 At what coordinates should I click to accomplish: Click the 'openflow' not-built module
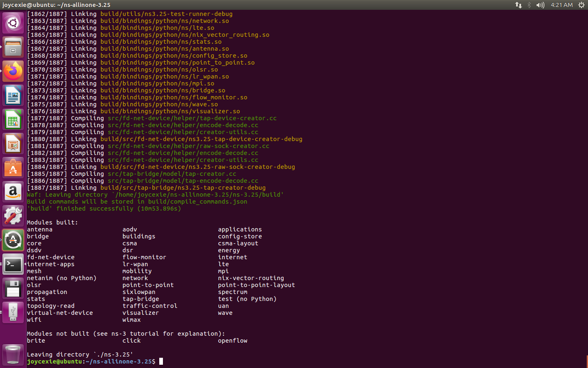pos(232,341)
